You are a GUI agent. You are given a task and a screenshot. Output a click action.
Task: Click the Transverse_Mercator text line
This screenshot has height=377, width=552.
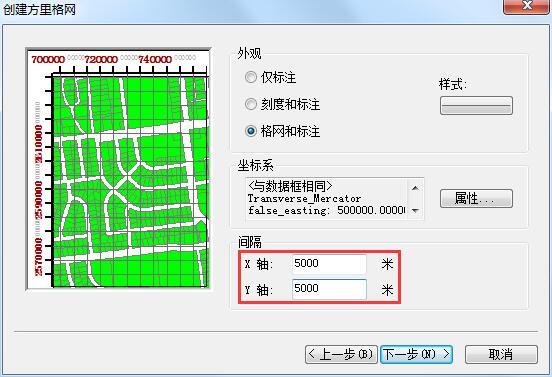click(304, 199)
